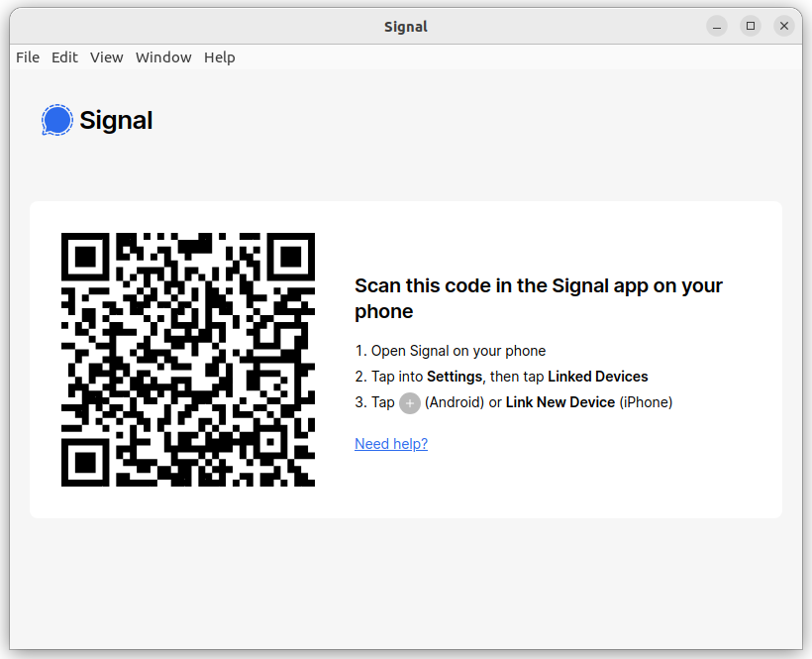Close the Signal window
Image resolution: width=812 pixels, height=659 pixels.
pos(784,26)
